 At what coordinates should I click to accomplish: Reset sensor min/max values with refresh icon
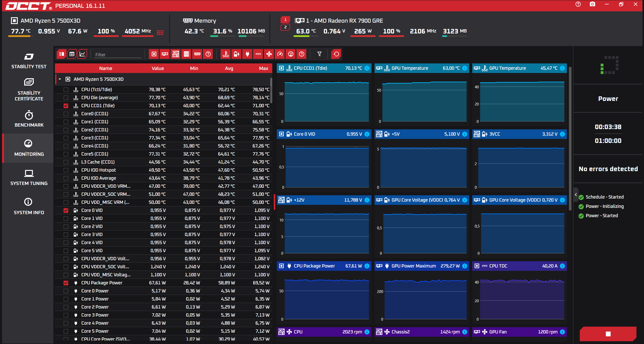pos(336,54)
